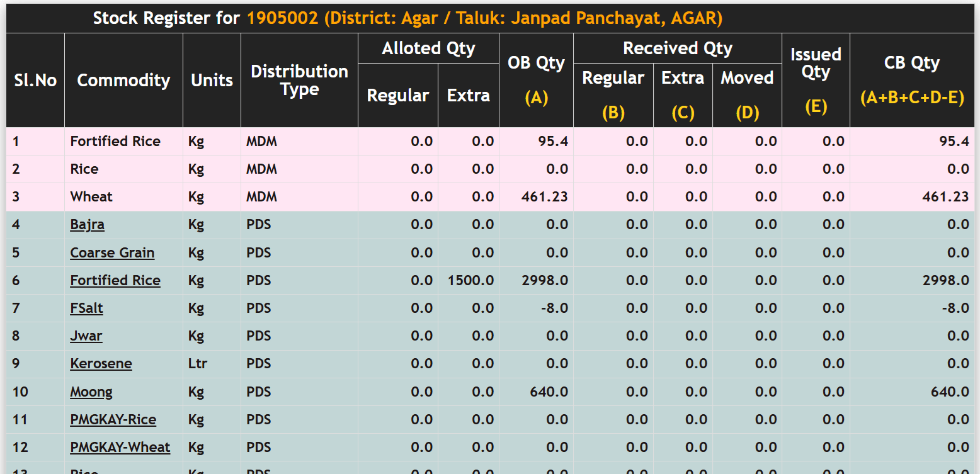The image size is (980, 474).
Task: Open the FSalt commodity link
Action: (86, 308)
